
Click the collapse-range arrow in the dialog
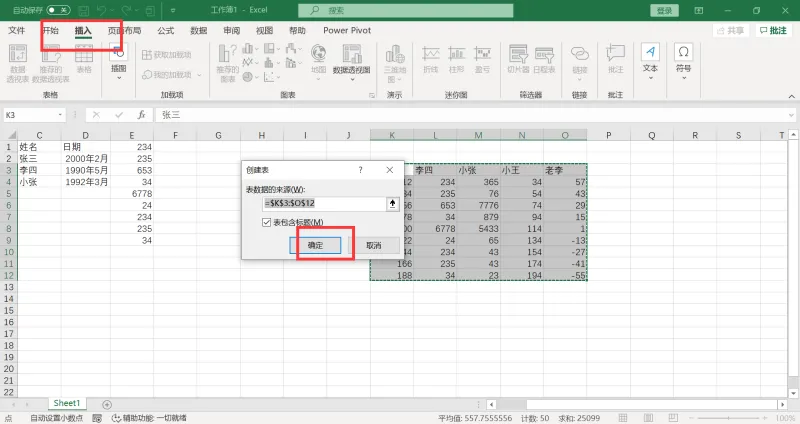[392, 204]
